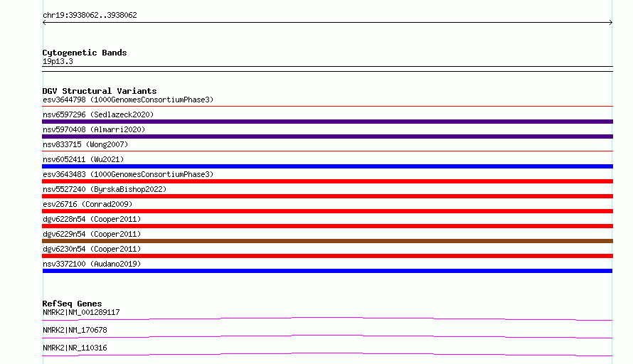Click the purple bar under nsv6597296
Image resolution: width=633 pixels, height=364 pixels.
pyautogui.click(x=327, y=122)
